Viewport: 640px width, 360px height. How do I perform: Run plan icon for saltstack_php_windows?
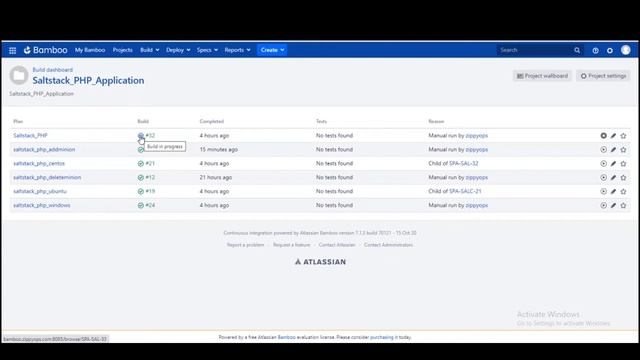[603, 205]
